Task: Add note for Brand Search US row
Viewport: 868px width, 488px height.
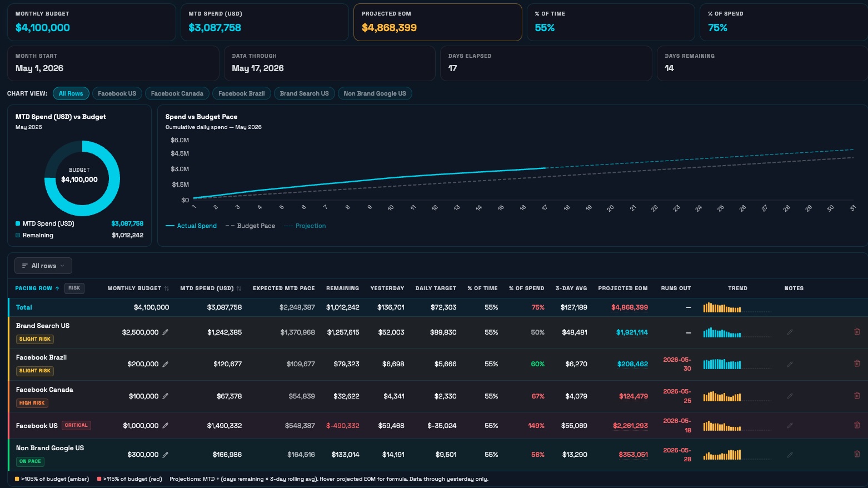Action: pyautogui.click(x=790, y=332)
